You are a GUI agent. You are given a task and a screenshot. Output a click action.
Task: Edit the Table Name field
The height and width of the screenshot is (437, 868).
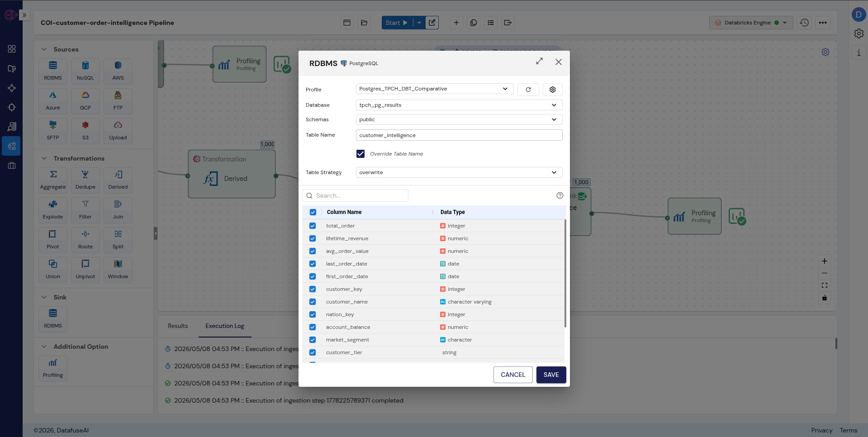459,135
